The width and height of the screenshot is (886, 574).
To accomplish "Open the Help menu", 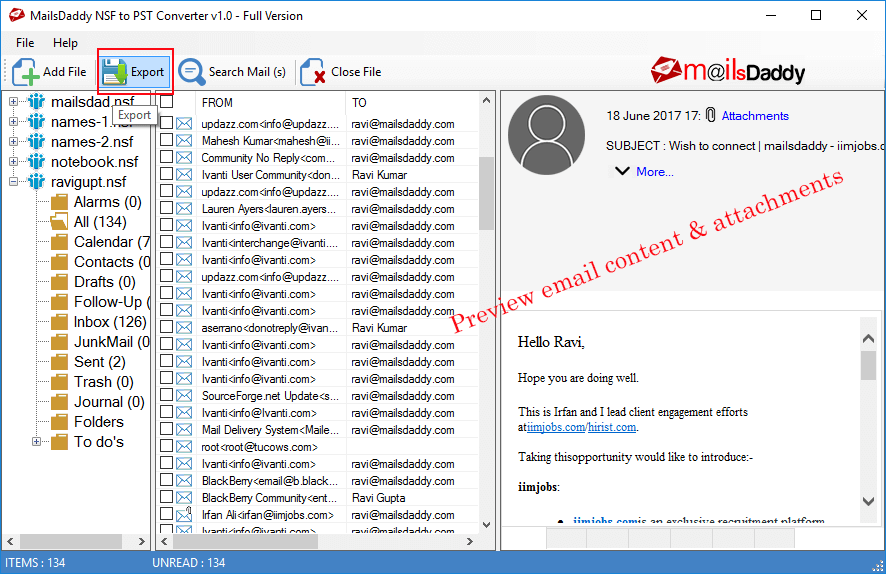I will 66,43.
